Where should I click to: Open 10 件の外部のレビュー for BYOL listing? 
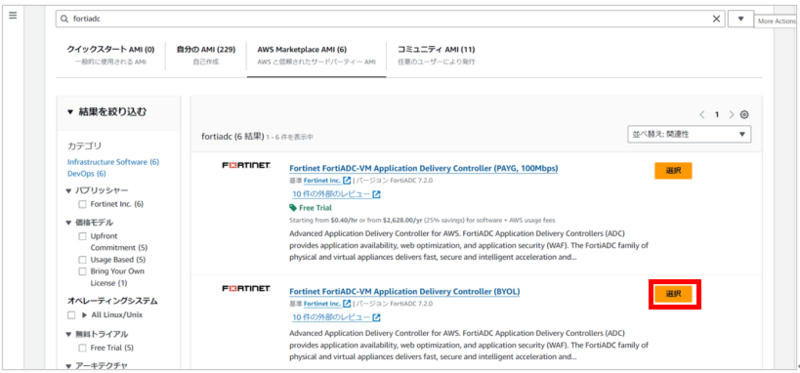pos(331,317)
